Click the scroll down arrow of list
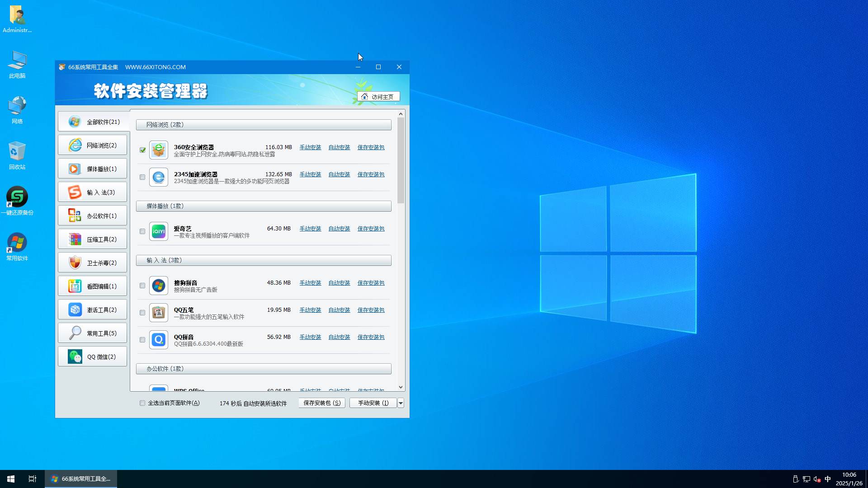 click(401, 387)
